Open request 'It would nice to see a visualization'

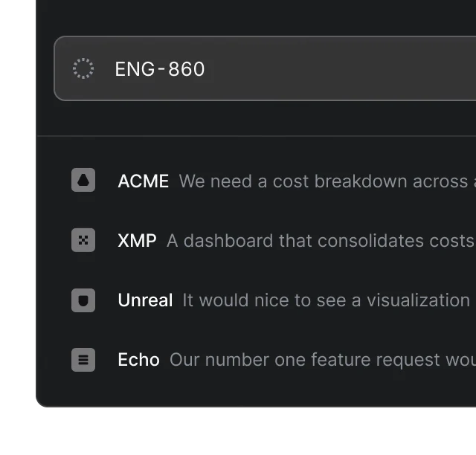[326, 300]
